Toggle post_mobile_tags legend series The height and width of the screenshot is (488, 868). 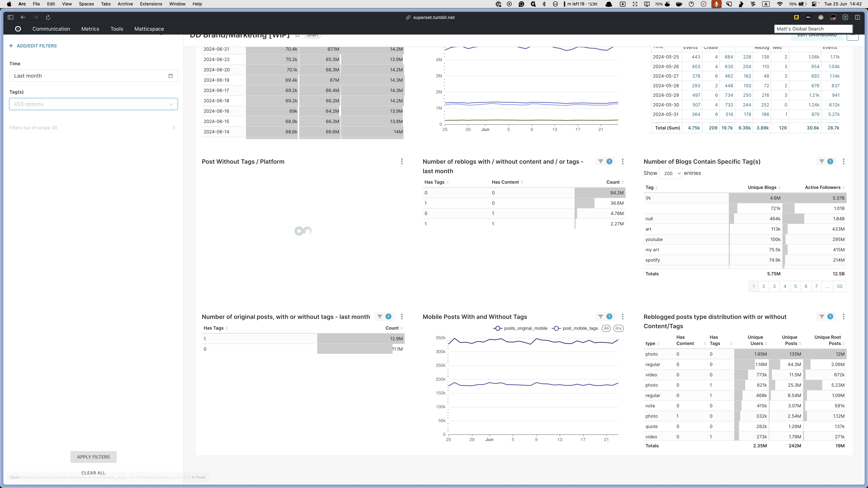pyautogui.click(x=575, y=328)
